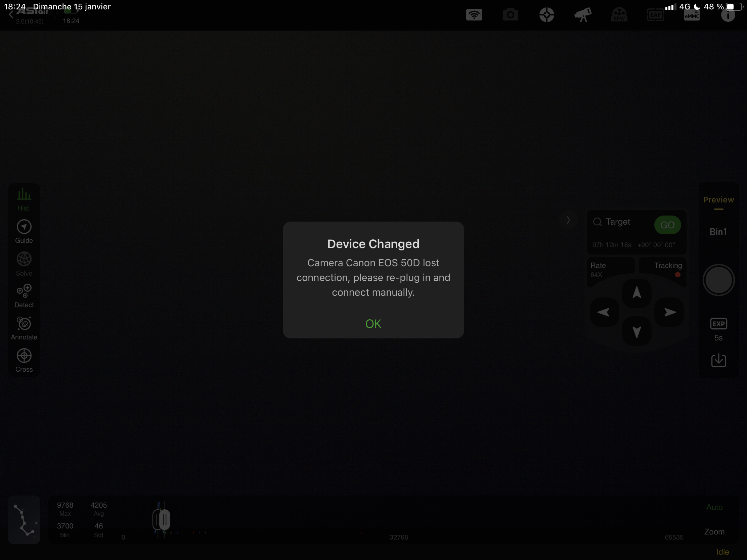The width and height of the screenshot is (747, 560).
Task: Open the Guide tool
Action: pos(24,232)
